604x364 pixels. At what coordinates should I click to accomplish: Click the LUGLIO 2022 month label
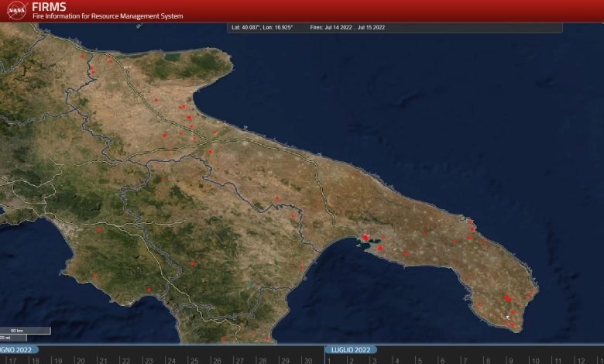click(x=350, y=350)
